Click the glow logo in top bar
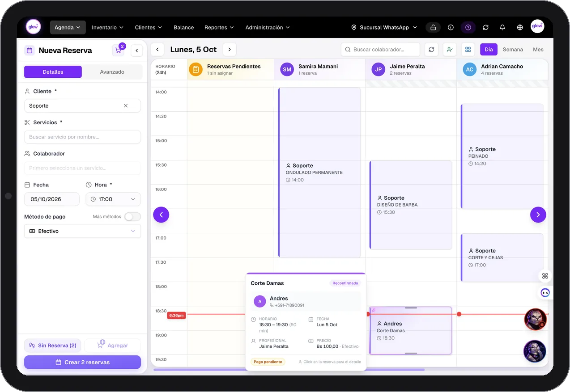Screen dimensions: 570x392 [33, 27]
